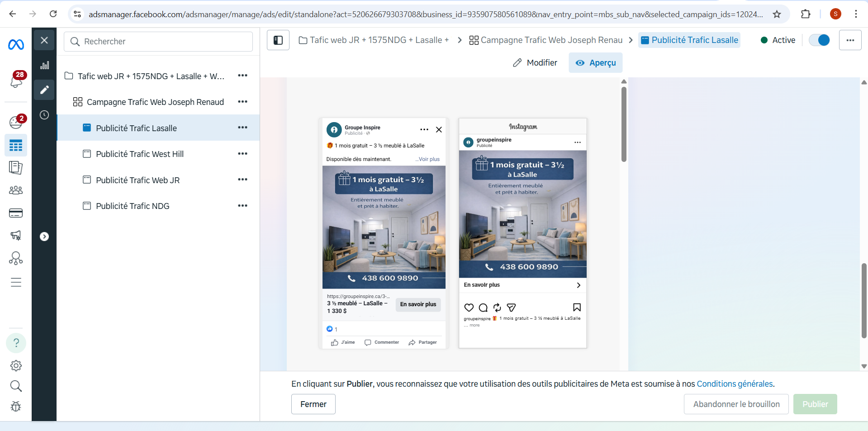
Task: Click the megaphone advertising icon
Action: [x=16, y=235]
